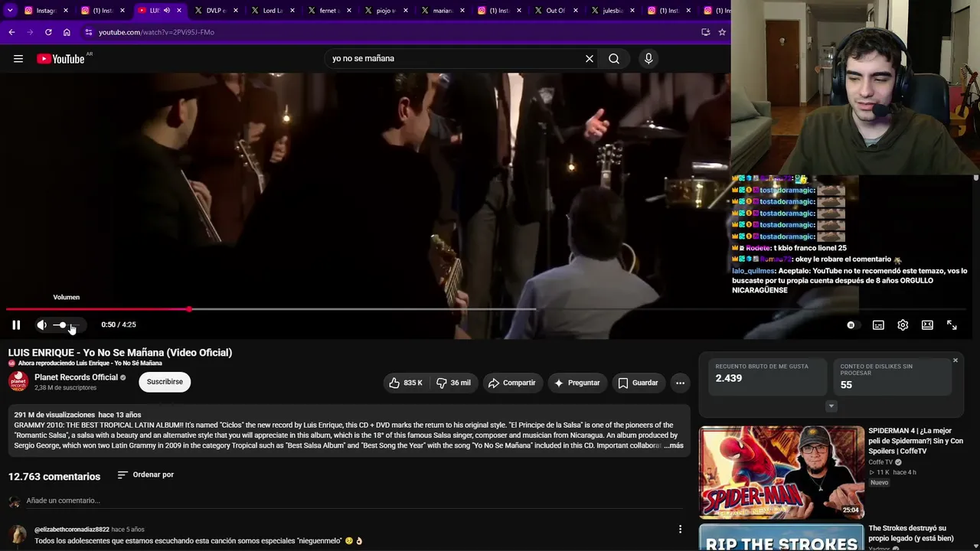Subscribe with the Suscribirse button
The height and width of the screenshot is (551, 980).
coord(165,382)
